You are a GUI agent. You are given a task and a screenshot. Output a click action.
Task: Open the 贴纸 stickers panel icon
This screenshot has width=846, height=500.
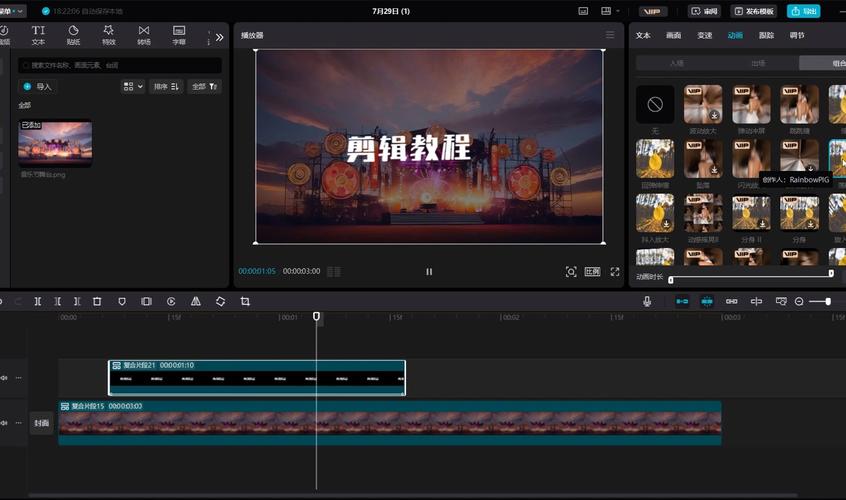pos(73,35)
